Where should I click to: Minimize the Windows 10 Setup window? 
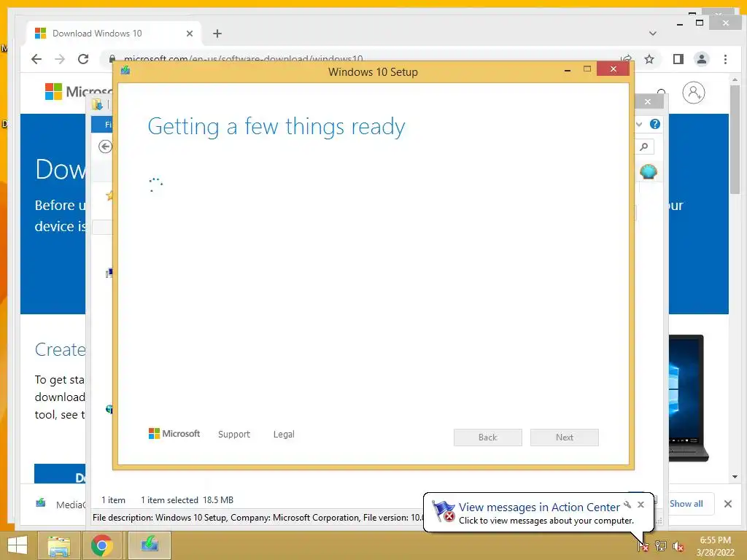click(x=568, y=71)
